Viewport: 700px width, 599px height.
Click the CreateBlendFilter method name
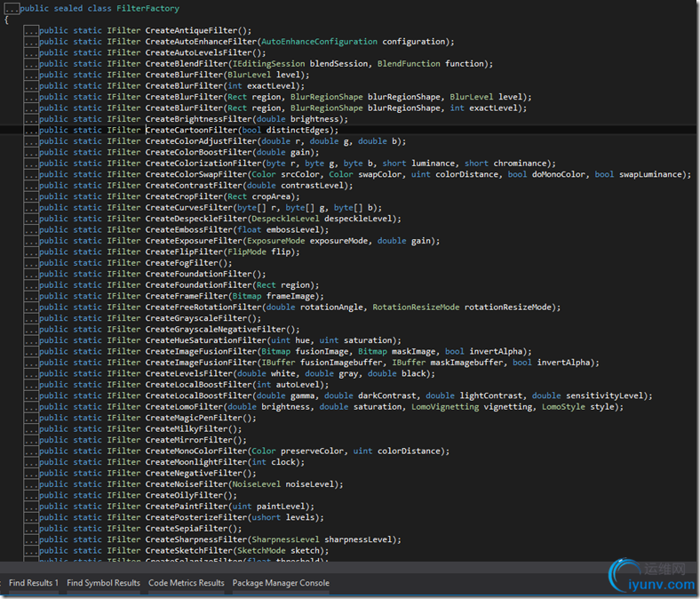point(187,64)
